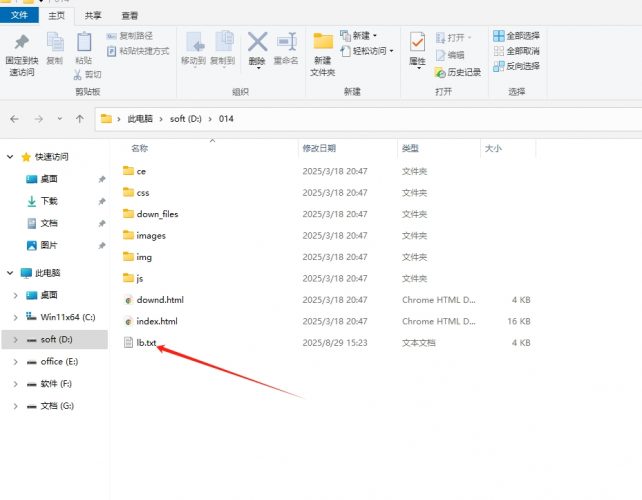Select the lb.txt file

pyautogui.click(x=146, y=343)
